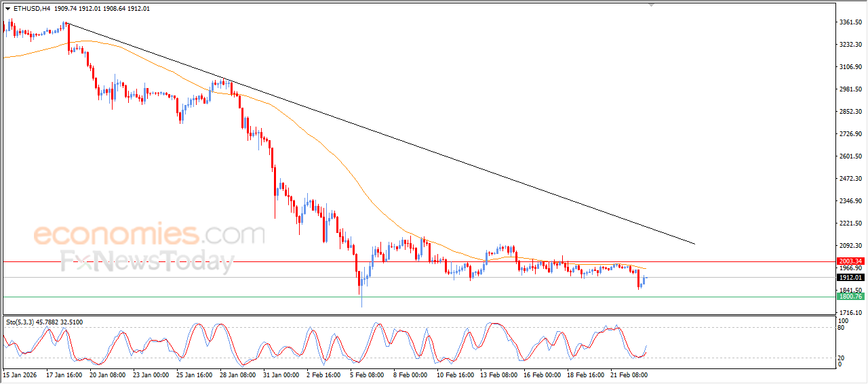This screenshot has height=384, width=868.
Task: Click the 5 Feb 08:00 date label
Action: [366, 374]
